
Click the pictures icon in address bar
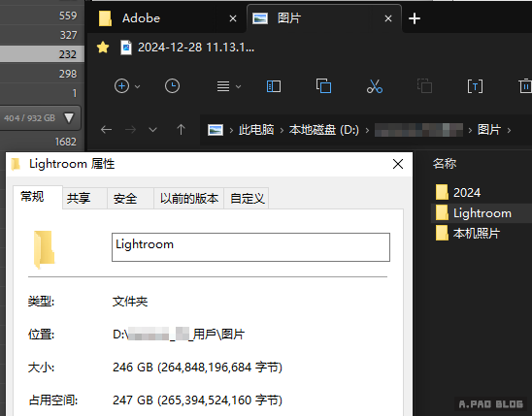click(x=216, y=130)
